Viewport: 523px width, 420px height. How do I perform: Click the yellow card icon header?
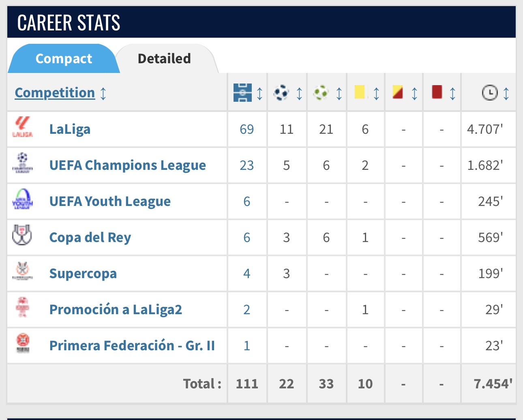[x=360, y=92]
